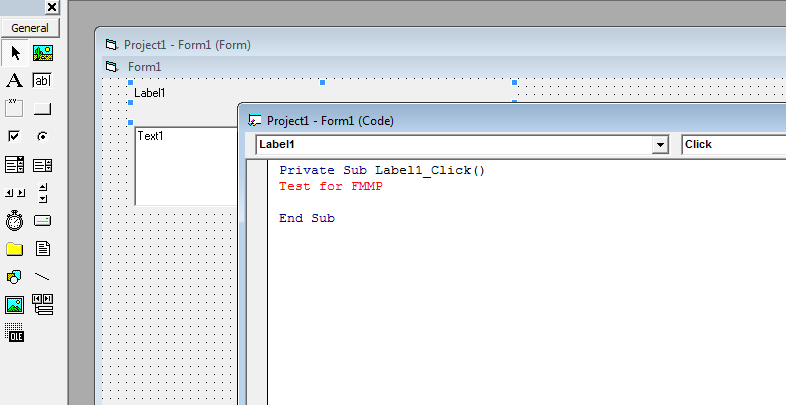Select the Label tool (letter A)
This screenshot has width=786, height=405.
click(15, 81)
